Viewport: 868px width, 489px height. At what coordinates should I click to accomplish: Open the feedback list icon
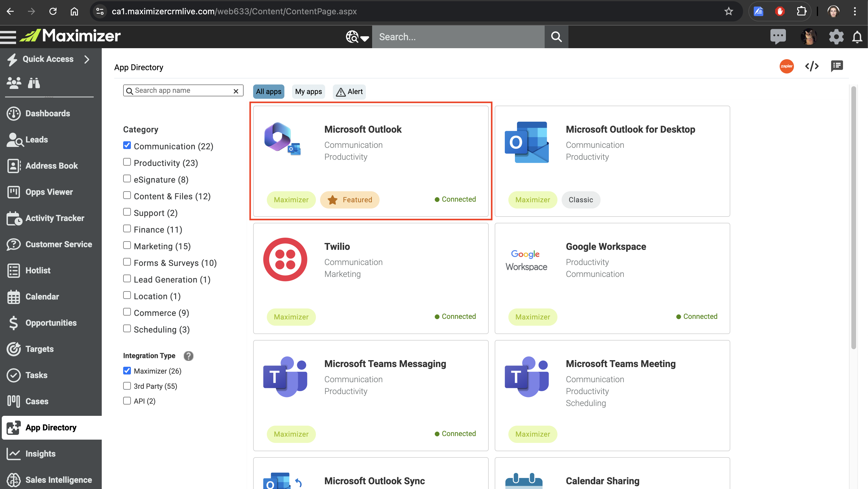[x=837, y=66]
